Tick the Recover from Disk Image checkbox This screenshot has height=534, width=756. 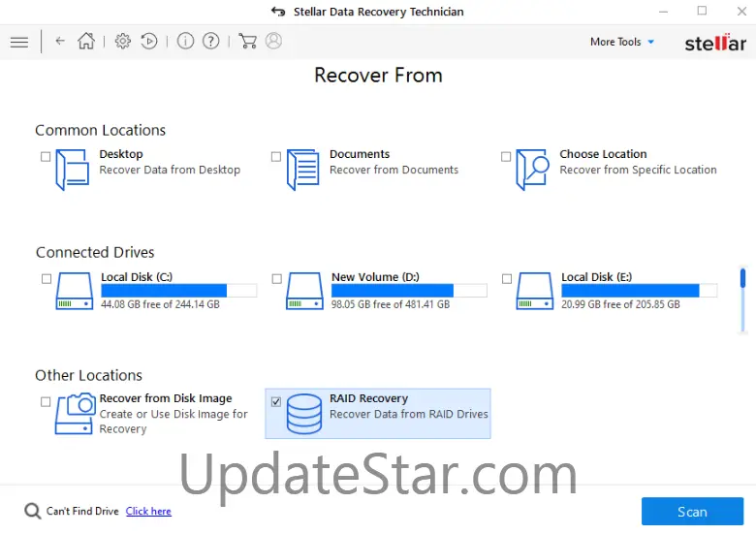click(46, 402)
